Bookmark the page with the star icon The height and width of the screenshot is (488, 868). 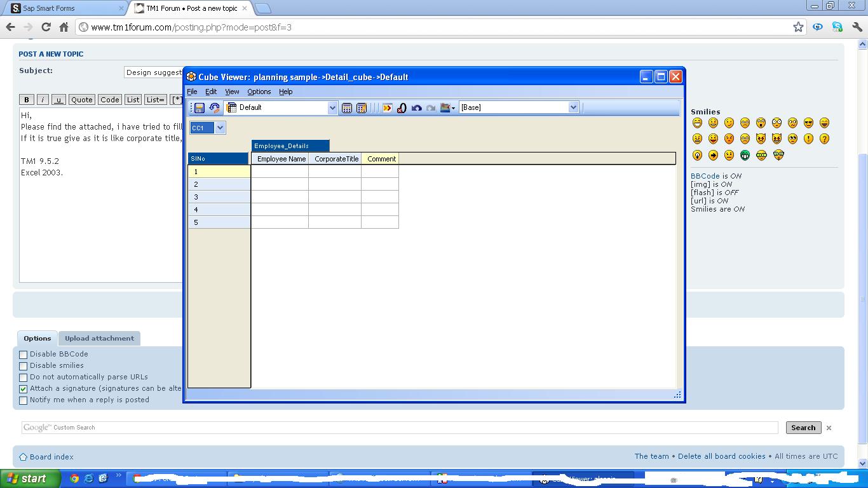[x=798, y=27]
